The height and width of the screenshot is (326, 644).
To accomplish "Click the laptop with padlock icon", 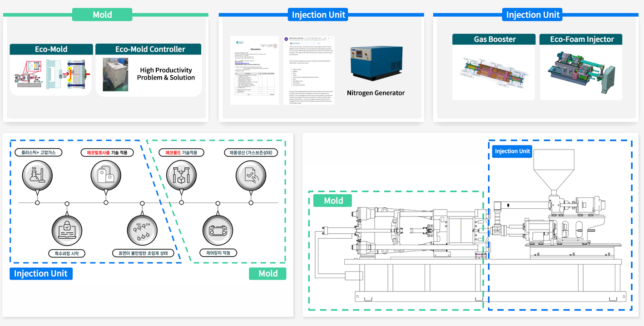I will 67,228.
